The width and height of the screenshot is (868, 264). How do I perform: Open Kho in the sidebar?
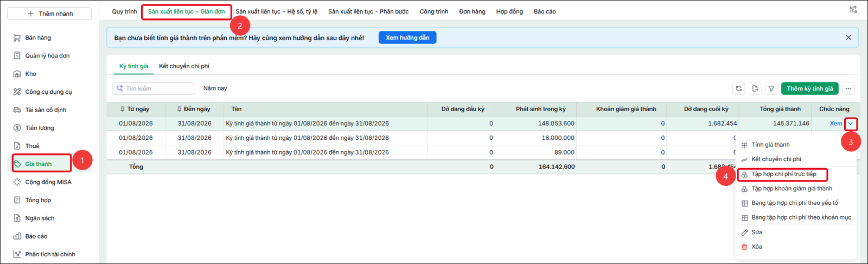click(x=30, y=74)
